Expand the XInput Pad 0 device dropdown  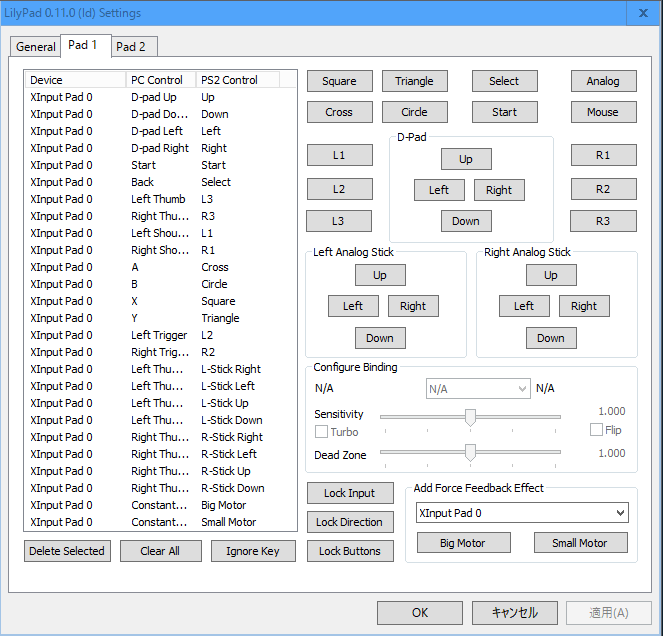(x=522, y=513)
